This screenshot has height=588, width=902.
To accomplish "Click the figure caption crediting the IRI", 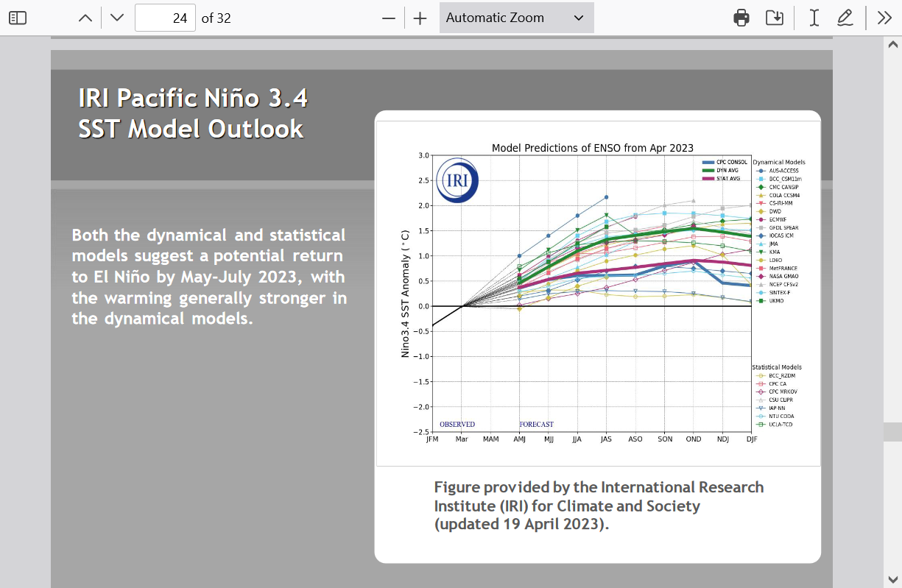I will pos(598,506).
